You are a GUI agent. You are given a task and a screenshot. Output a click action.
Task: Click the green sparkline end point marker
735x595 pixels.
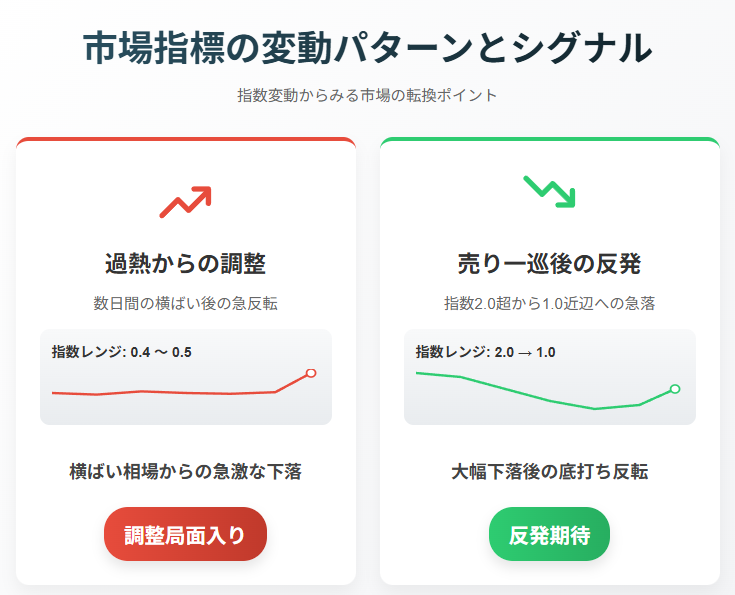(675, 389)
